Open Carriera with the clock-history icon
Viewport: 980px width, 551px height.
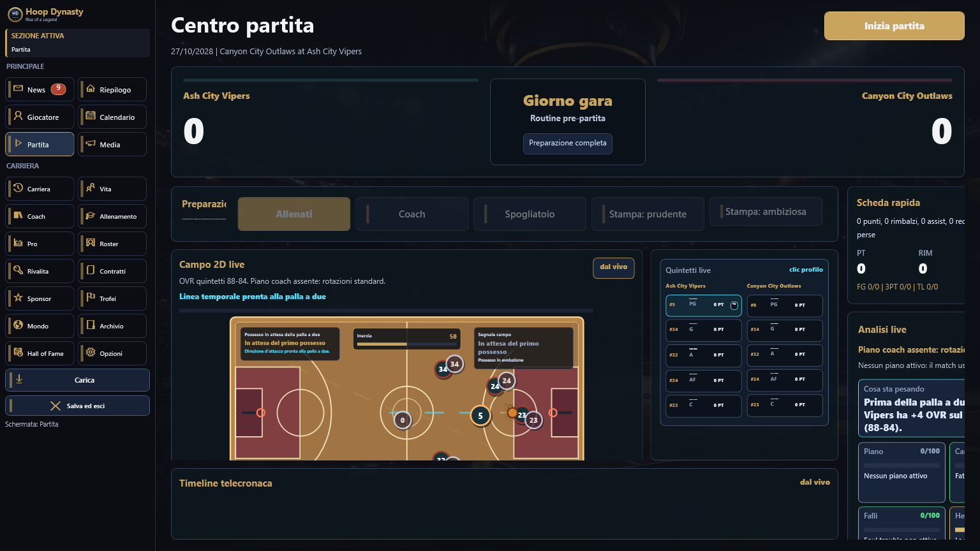point(18,188)
